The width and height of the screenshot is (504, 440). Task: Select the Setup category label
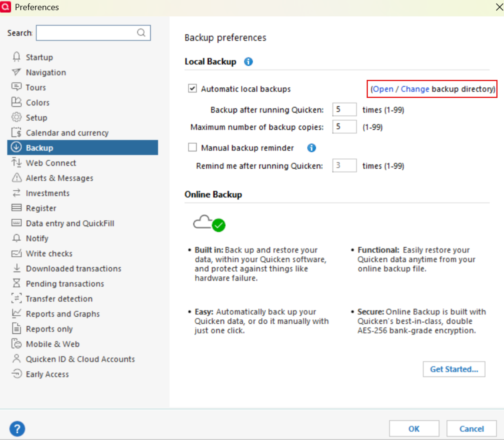pos(36,118)
